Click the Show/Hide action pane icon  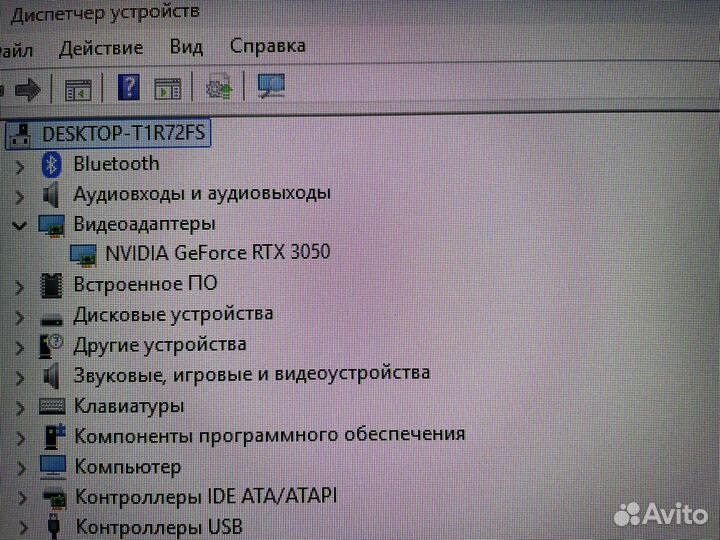pos(168,89)
